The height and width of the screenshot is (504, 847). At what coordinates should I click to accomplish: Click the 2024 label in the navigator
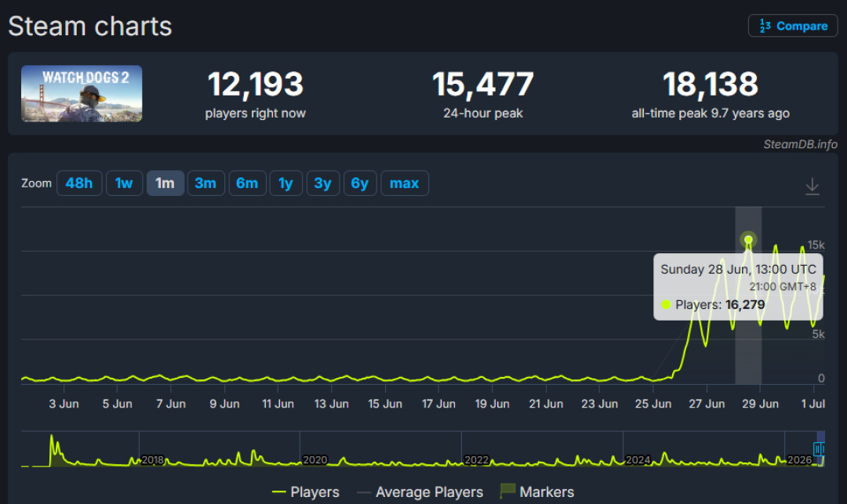pos(638,460)
